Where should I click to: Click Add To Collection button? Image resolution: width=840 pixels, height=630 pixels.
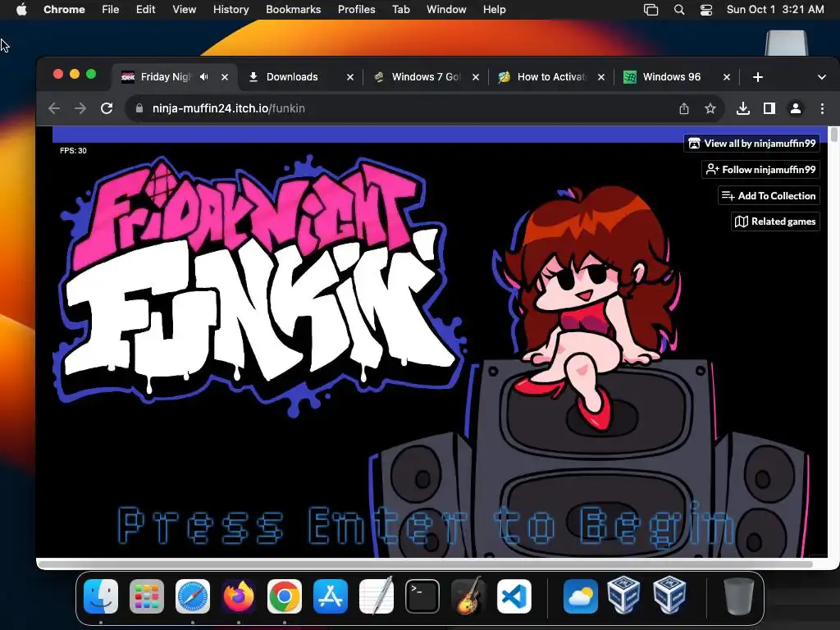click(769, 196)
